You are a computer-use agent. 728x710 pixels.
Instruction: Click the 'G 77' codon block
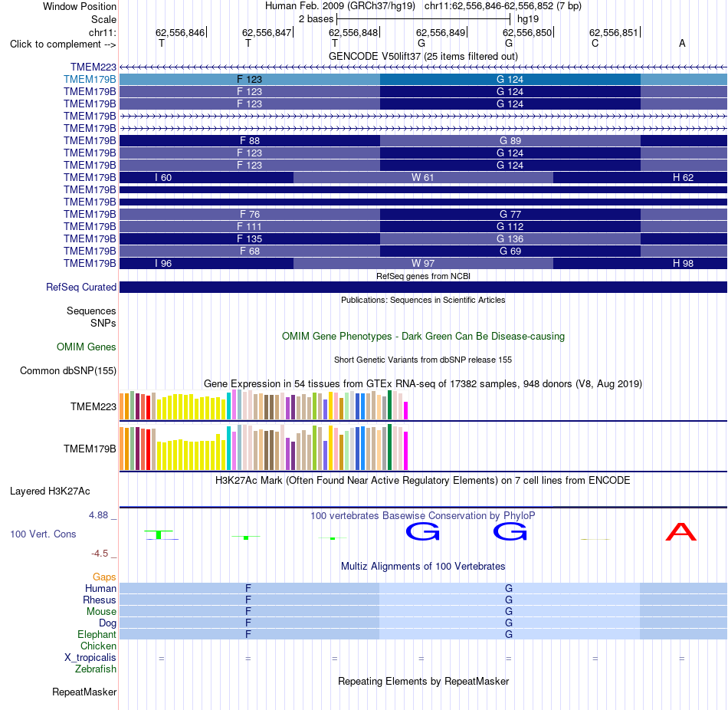(510, 214)
